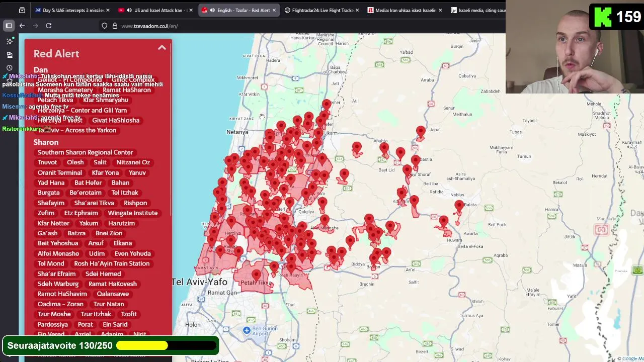Click the 'Bat Hefer' alert chip
The image size is (644, 362).
pyautogui.click(x=88, y=183)
